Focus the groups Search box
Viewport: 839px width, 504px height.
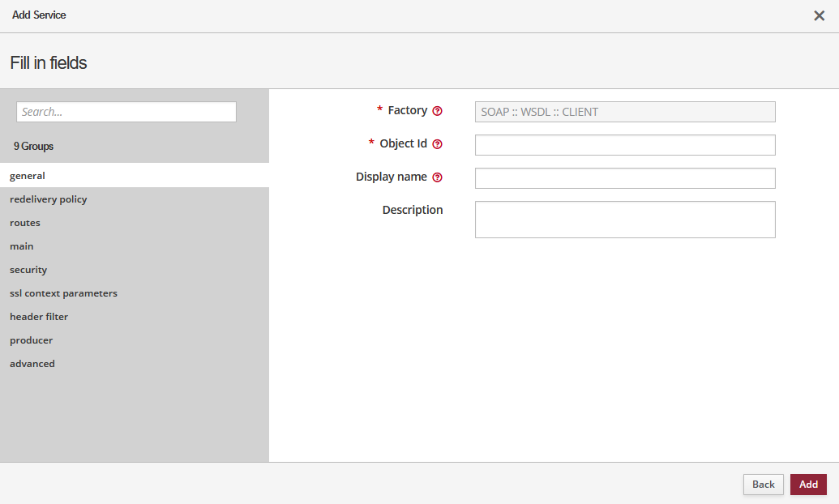pyautogui.click(x=126, y=112)
